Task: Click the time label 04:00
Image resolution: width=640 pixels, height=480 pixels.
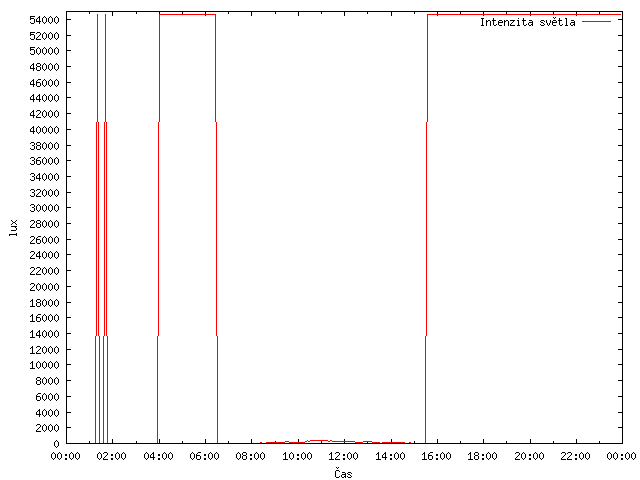Action: (x=158, y=456)
